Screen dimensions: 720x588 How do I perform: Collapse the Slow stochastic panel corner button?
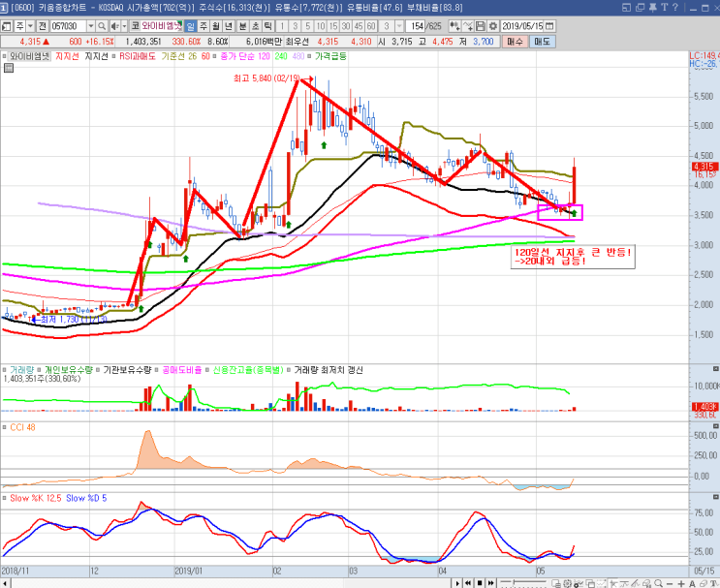tap(715, 497)
